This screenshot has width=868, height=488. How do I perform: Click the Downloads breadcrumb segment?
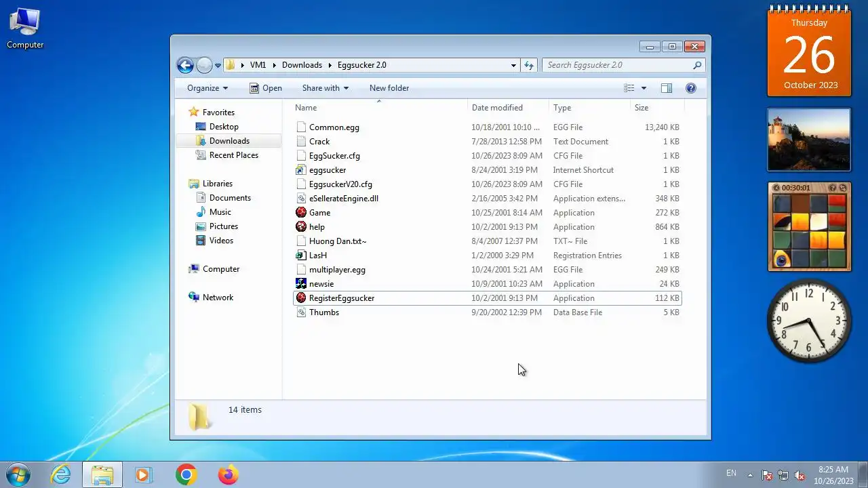point(302,65)
